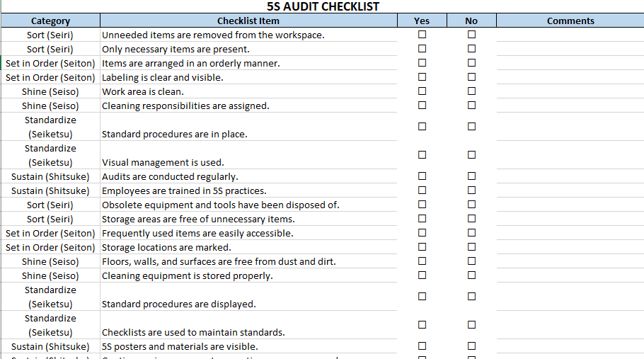Tick Yes for 'Employees are trained in 5S practices'
Image resolution: width=644 pixels, height=359 pixels.
pos(422,190)
